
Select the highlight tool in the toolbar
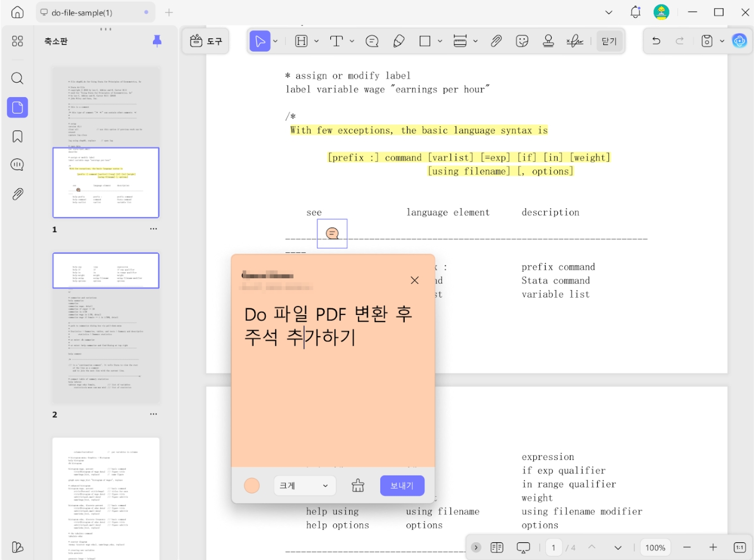click(x=300, y=41)
